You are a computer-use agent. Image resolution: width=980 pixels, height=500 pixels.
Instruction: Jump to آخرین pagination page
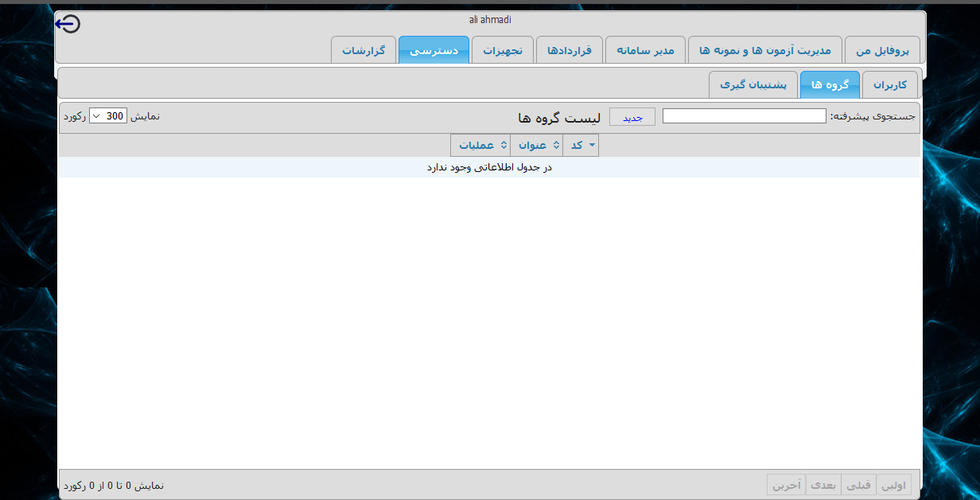coord(786,485)
